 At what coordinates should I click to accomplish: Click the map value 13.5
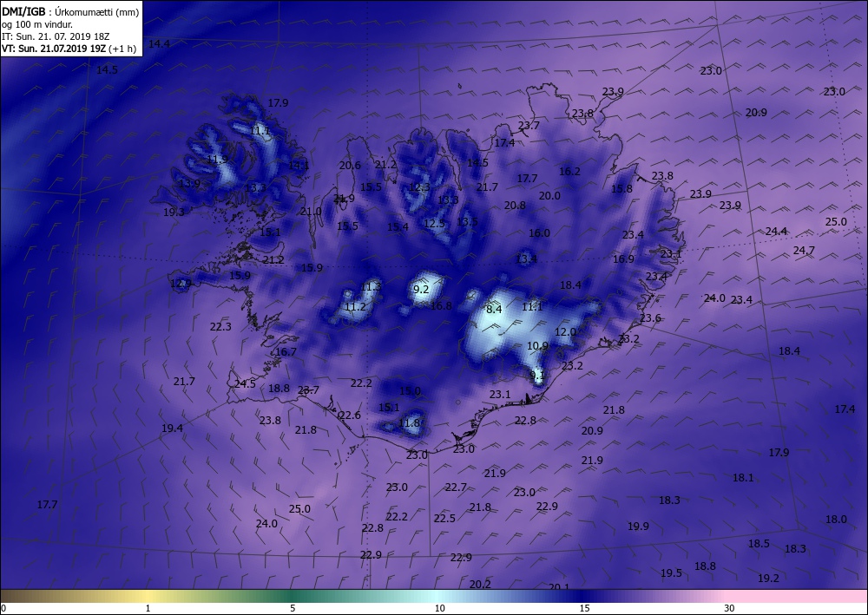coord(467,222)
